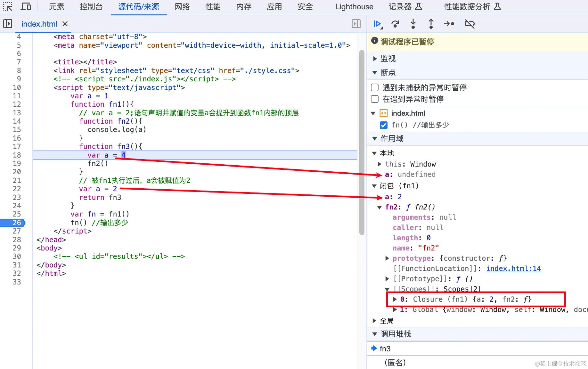The height and width of the screenshot is (369, 588).
Task: Collapse the 闭包 (fn1) closure scope
Action: (374, 186)
